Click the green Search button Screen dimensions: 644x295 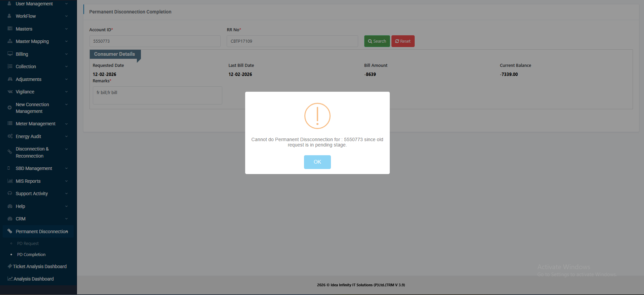click(x=377, y=41)
